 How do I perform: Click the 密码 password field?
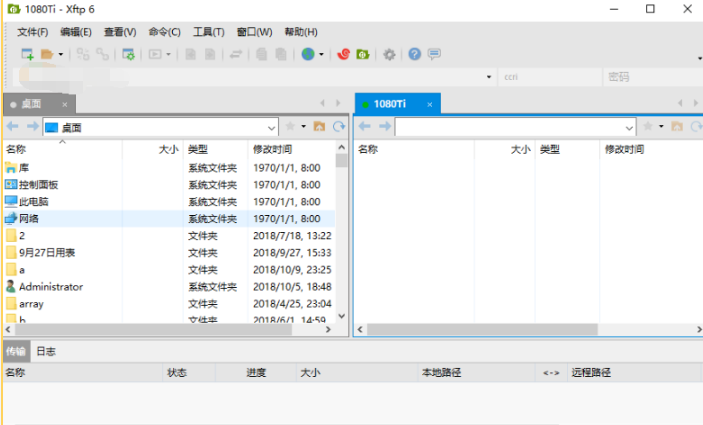pos(653,77)
